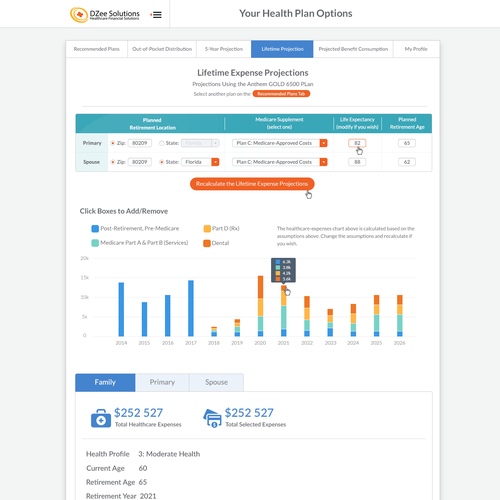Click the credit card Total Selected Expenses icon
Viewport: 500px width, 500px height.
(212, 418)
